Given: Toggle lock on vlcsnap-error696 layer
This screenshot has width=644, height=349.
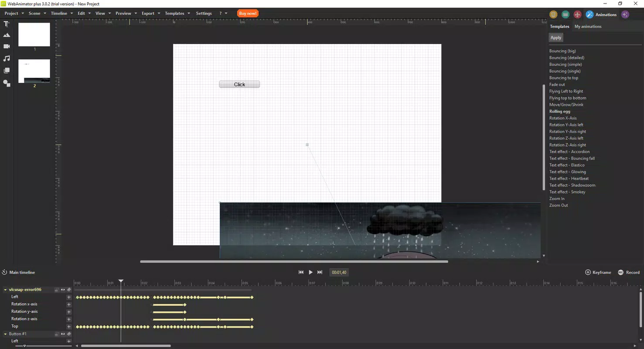Looking at the screenshot, I should [x=57, y=290].
